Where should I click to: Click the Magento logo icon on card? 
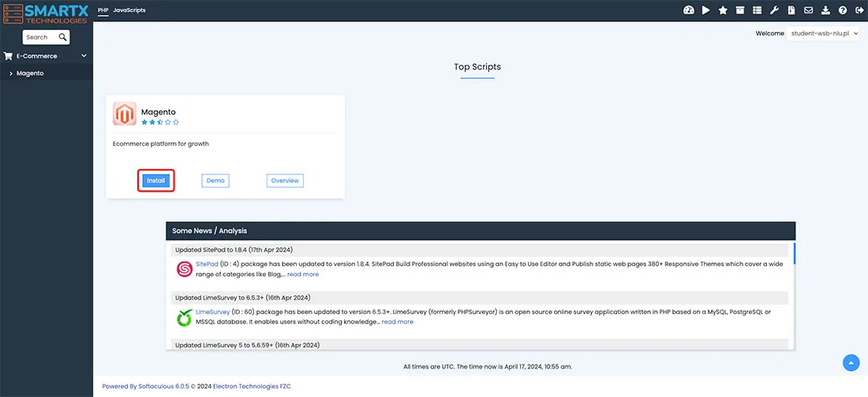pyautogui.click(x=125, y=114)
